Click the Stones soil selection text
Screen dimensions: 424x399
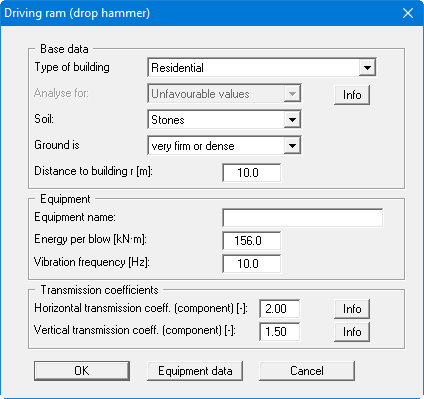[168, 120]
